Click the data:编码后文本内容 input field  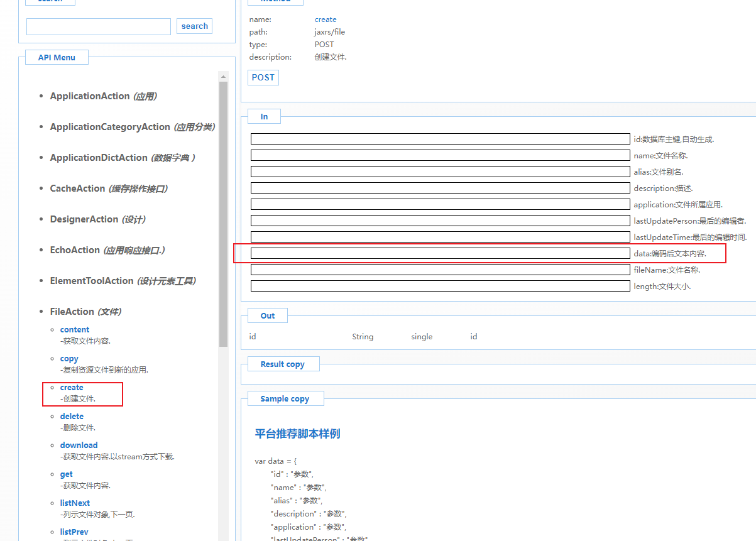[440, 253]
